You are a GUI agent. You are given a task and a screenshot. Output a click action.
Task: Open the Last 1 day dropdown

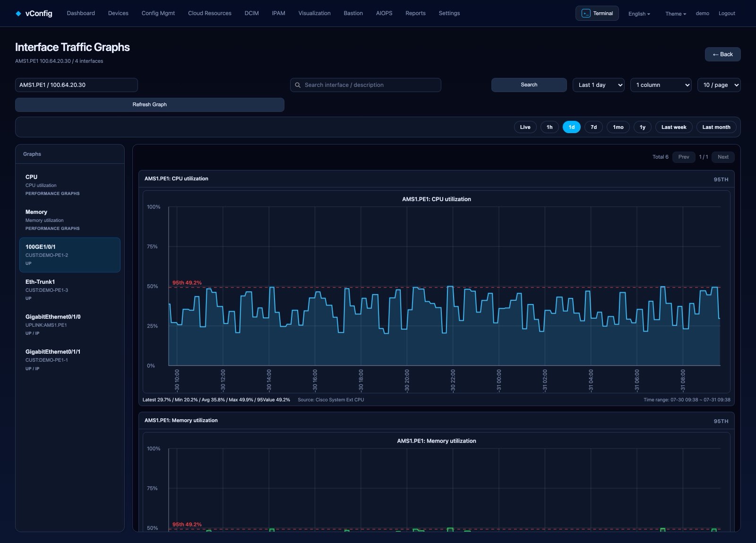598,85
